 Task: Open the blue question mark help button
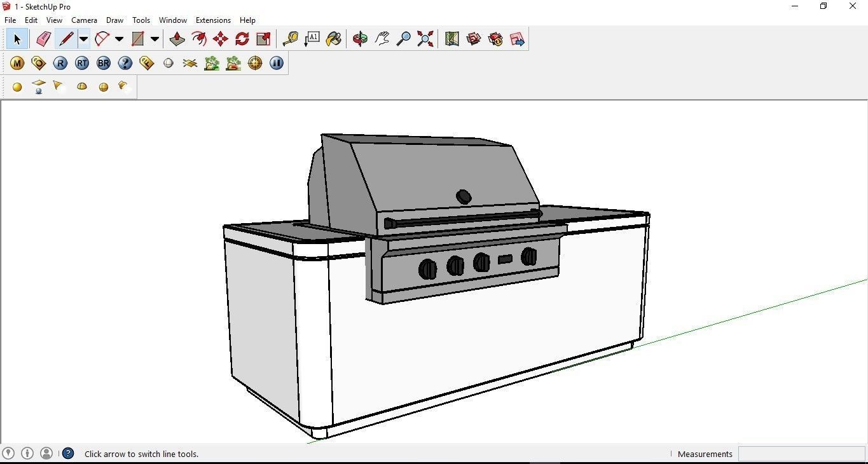click(125, 63)
